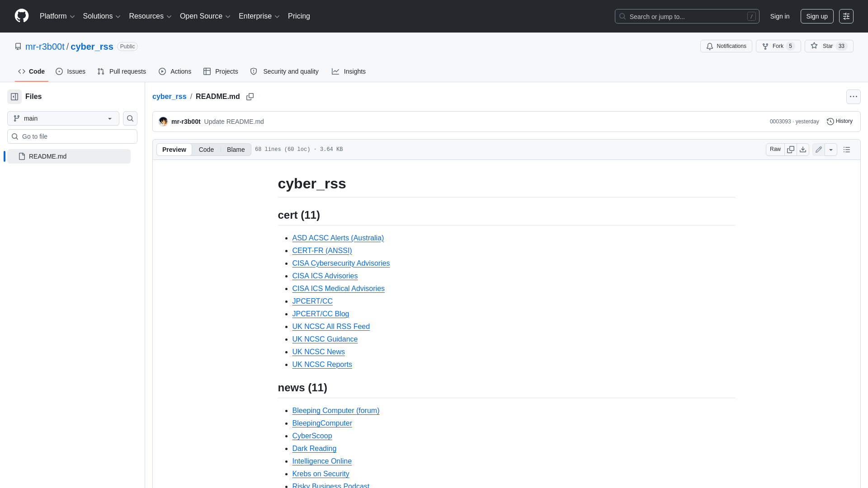The width and height of the screenshot is (868, 488).
Task: Click the Sign up button
Action: [x=816, y=16]
